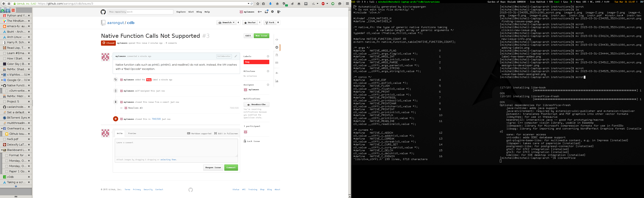
Task: Switch to the Preview tab
Action: click(132, 133)
